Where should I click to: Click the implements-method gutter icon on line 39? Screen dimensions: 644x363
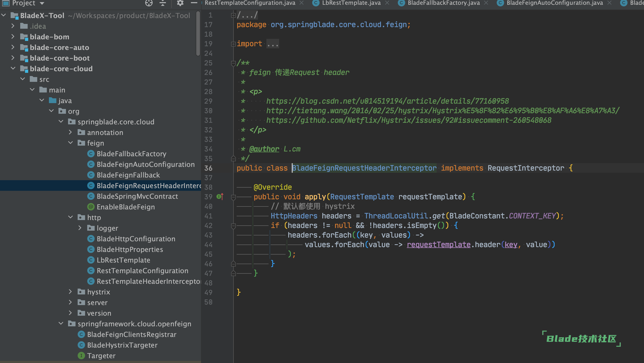pos(220,197)
